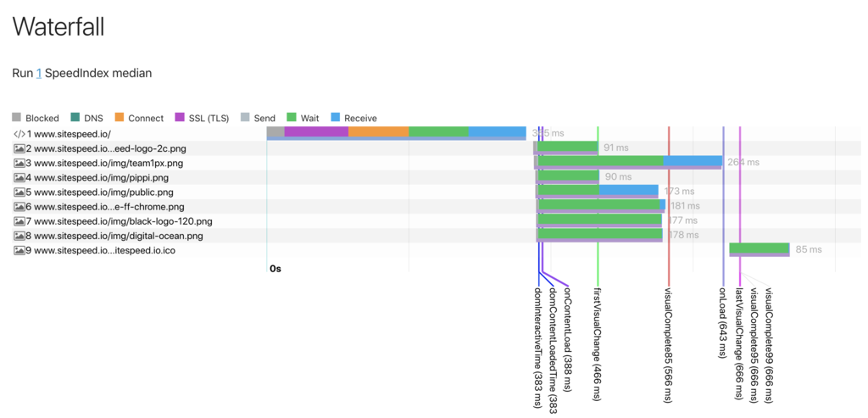Click the timing bar of itespeed.io.ico

coord(759,249)
